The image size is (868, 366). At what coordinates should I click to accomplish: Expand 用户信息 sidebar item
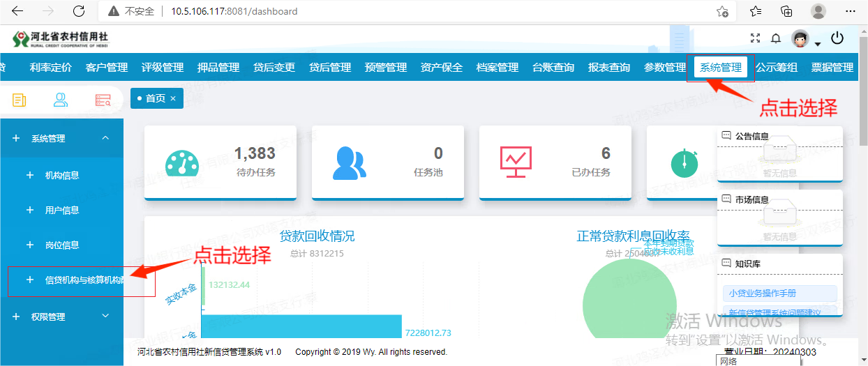(61, 211)
